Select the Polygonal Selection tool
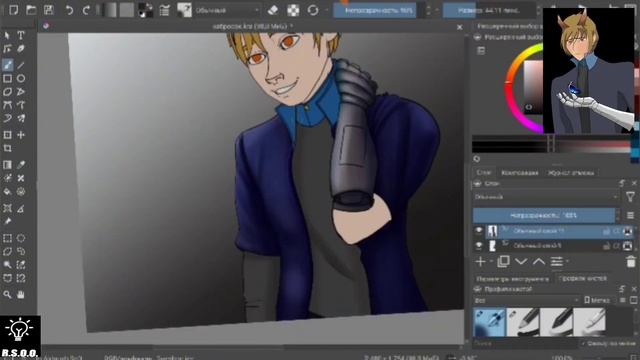Screen dimensions: 640x360 [x=7, y=251]
